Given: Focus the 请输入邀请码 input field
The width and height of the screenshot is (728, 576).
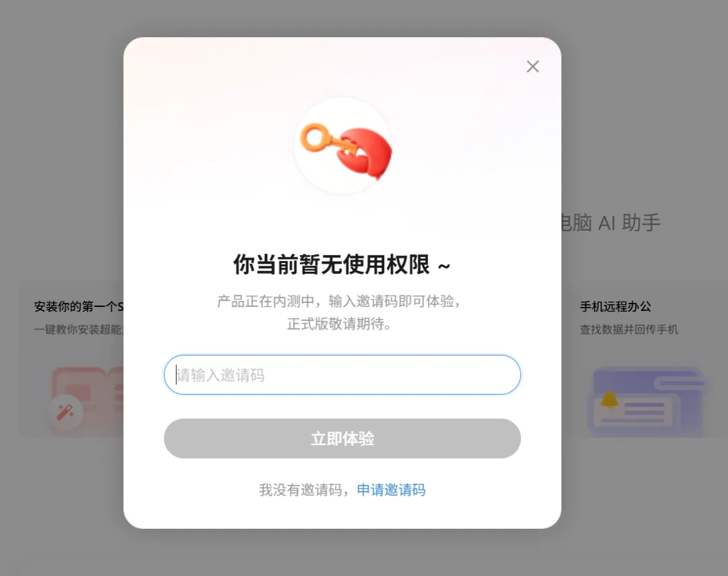Looking at the screenshot, I should tap(342, 375).
